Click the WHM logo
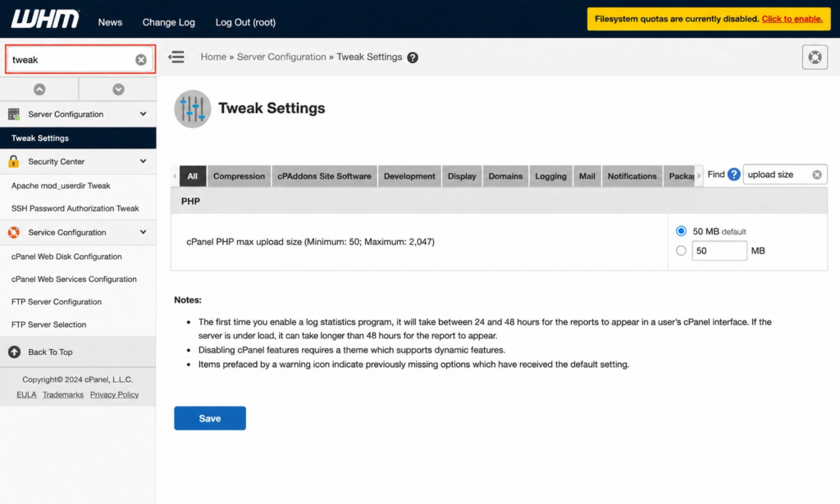The image size is (840, 504). pos(45,20)
